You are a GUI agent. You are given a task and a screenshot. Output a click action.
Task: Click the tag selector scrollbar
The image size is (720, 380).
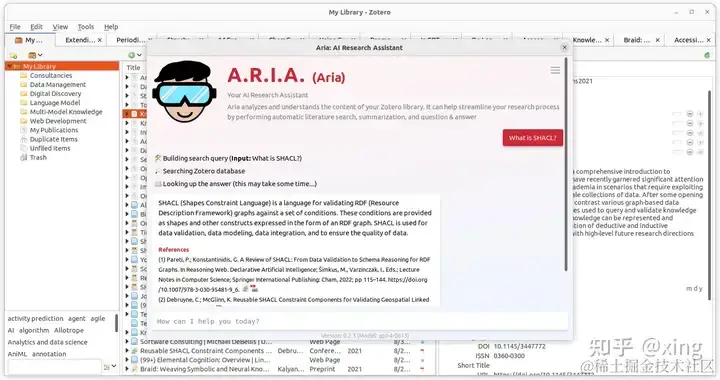pyautogui.click(x=116, y=322)
